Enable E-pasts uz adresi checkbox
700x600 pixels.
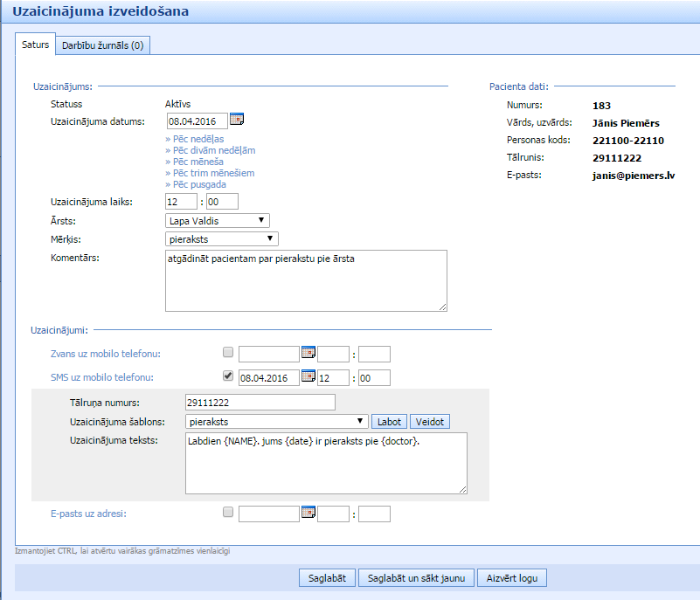tap(228, 513)
